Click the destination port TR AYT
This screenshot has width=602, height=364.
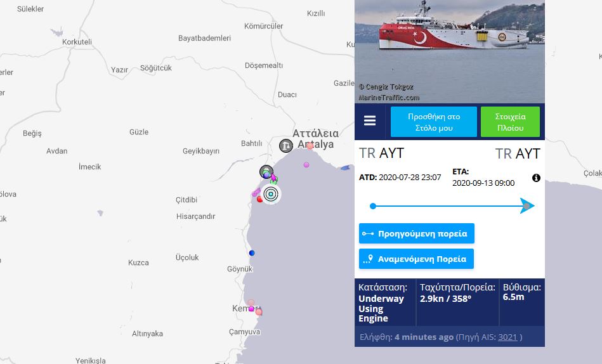518,153
